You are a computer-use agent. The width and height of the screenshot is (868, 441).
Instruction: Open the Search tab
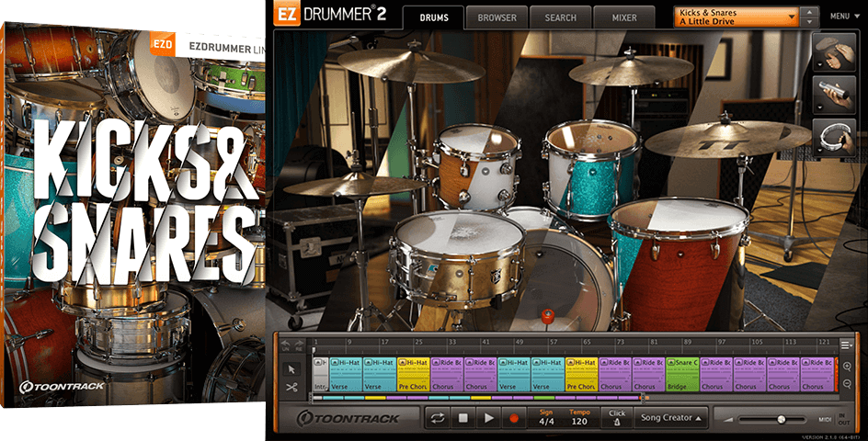[x=560, y=17]
